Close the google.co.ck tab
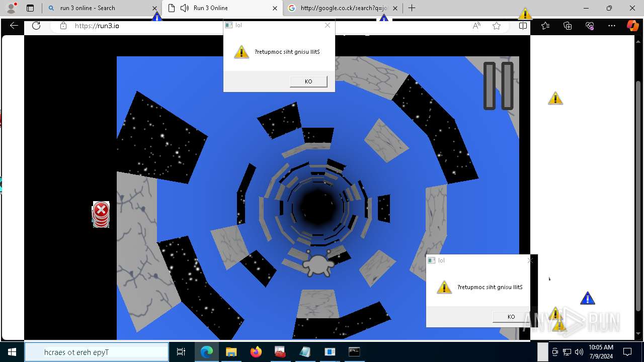Viewport: 644px width, 362px height. (395, 8)
